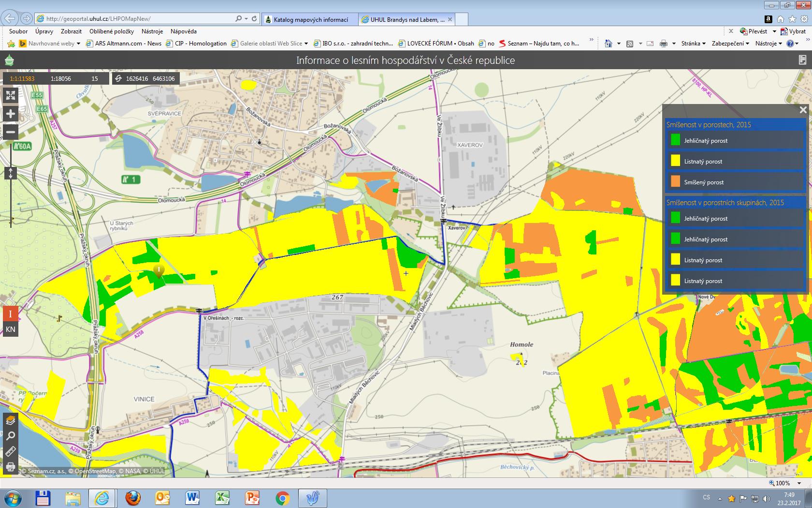Image resolution: width=812 pixels, height=508 pixels.
Task: Activate the orange I info tool
Action: coord(10,314)
